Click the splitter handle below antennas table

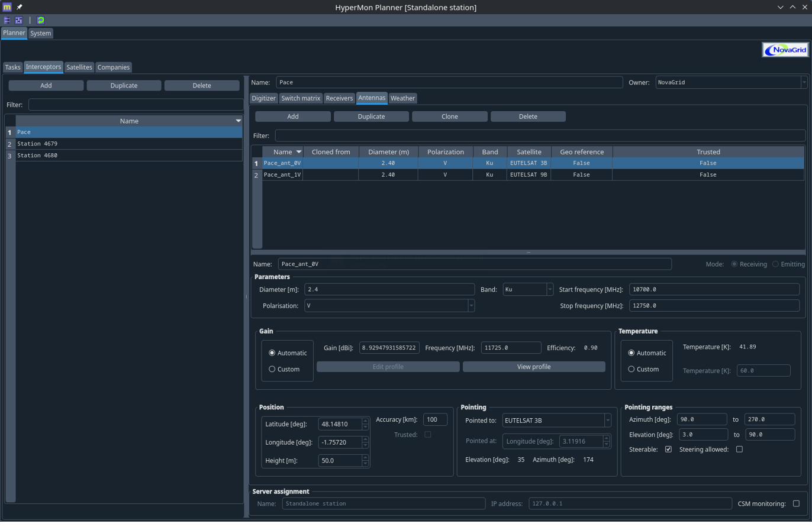(x=528, y=253)
